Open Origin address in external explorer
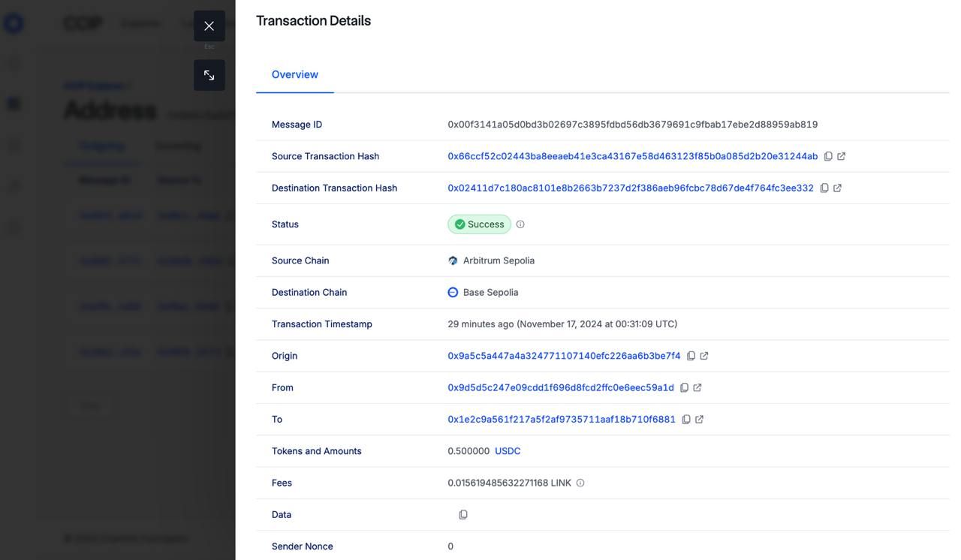This screenshot has width=961, height=560. (x=704, y=356)
